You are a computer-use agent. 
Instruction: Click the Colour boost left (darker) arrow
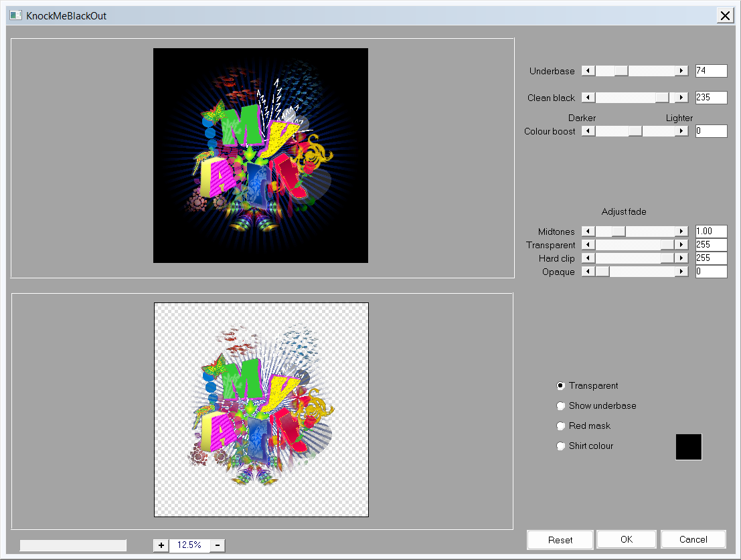click(x=588, y=130)
